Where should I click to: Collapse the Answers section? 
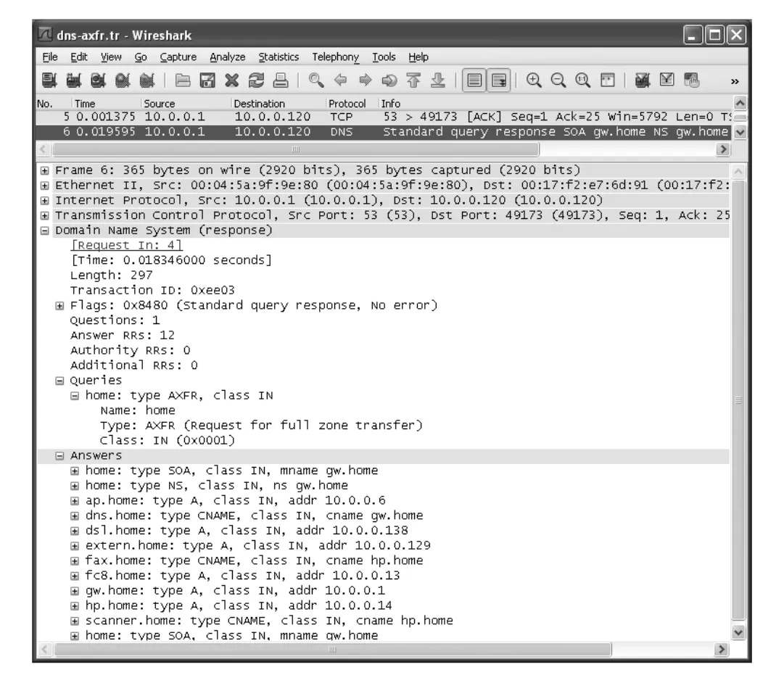(60, 455)
